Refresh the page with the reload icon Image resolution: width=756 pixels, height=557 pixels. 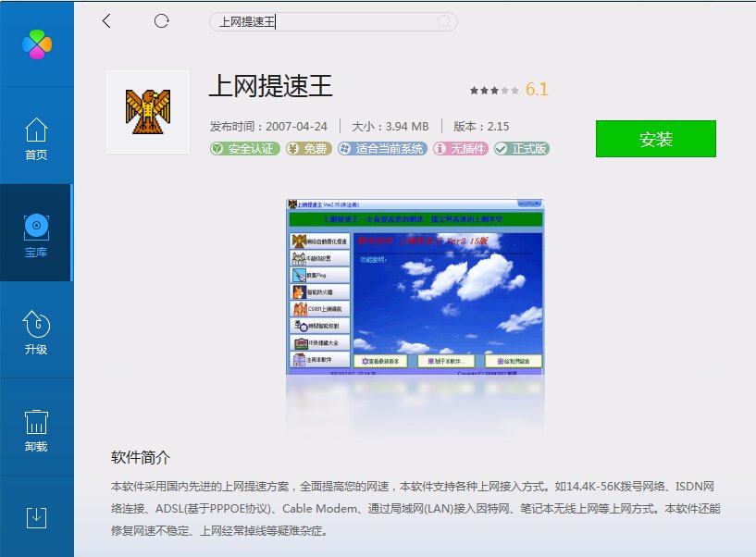(x=163, y=19)
